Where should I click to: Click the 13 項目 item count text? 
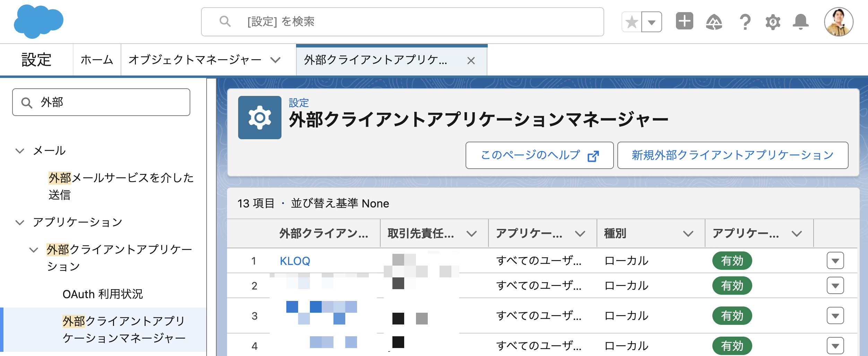[x=256, y=203]
